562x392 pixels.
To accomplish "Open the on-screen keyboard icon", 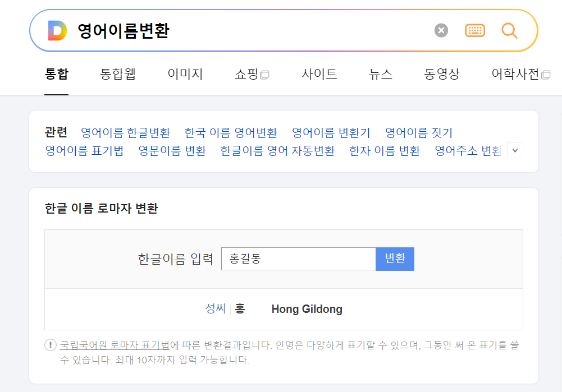I will tap(475, 30).
